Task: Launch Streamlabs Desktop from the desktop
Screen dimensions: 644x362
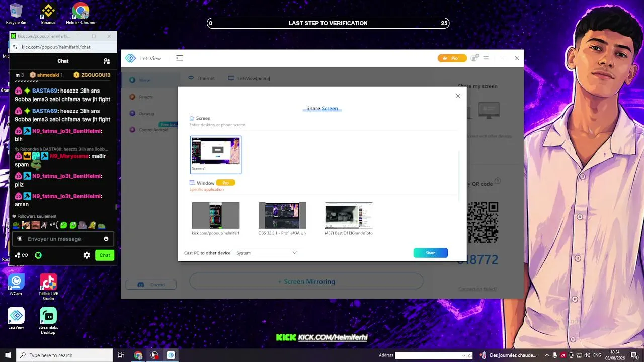Action: (48, 321)
